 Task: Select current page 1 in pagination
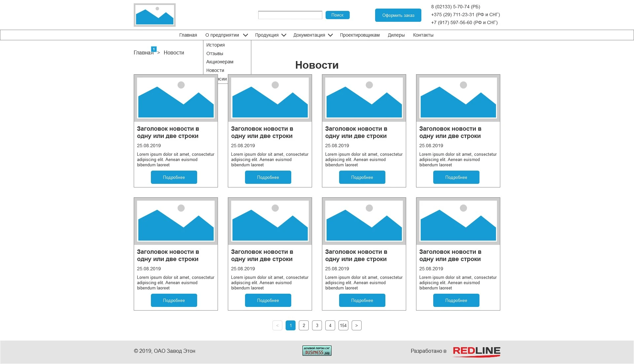(x=291, y=325)
